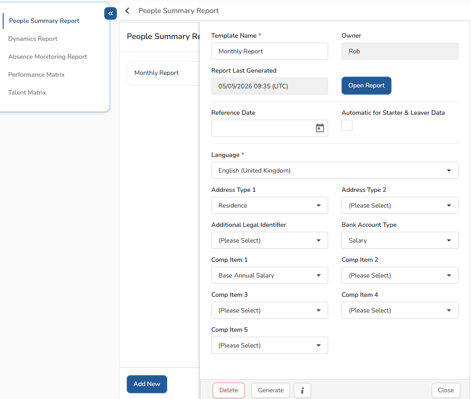471x399 pixels.
Task: Expand Additional Legal Identifier dropdown
Action: pos(269,241)
